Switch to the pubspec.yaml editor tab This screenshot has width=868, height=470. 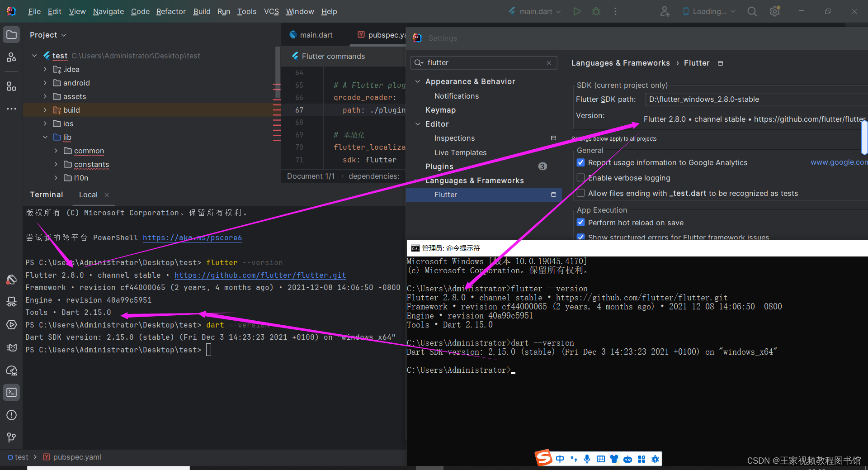click(x=385, y=34)
